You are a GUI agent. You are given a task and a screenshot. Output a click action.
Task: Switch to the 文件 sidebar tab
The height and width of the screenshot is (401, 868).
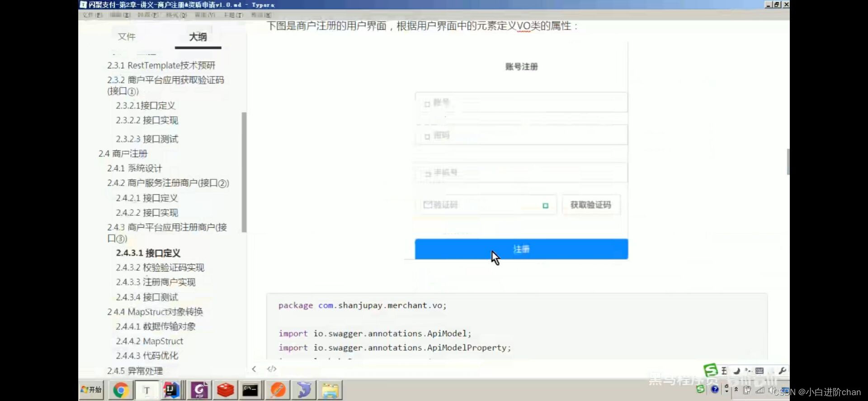tap(127, 37)
